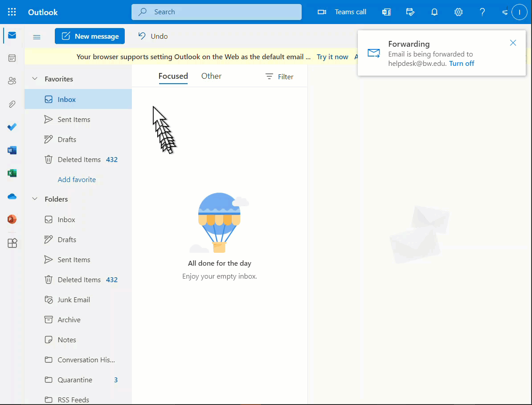The height and width of the screenshot is (405, 532).
Task: Open Sent Items under Folders
Action: click(x=78, y=259)
